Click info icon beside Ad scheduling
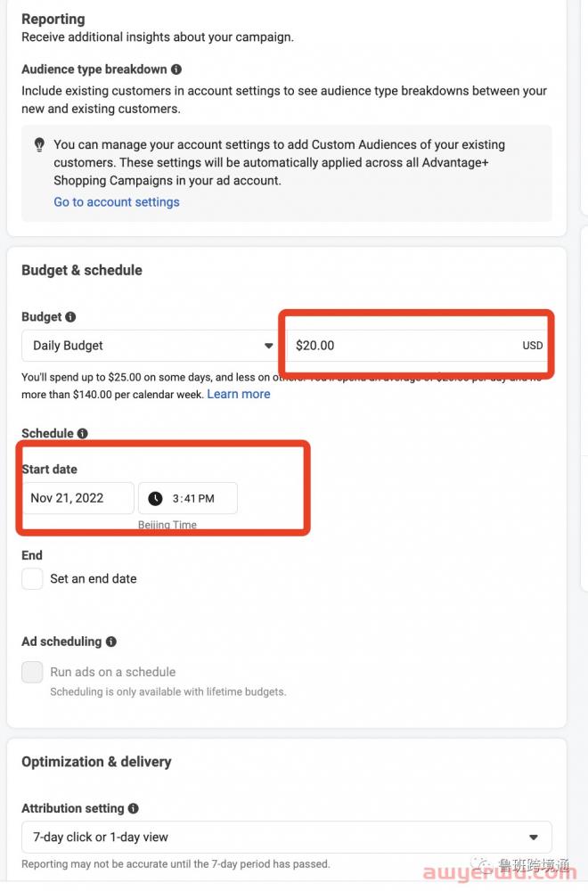Viewport: 588px width, 891px height. 111,642
